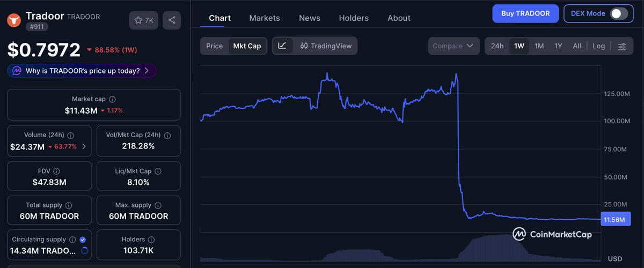The image size is (644, 268).
Task: Click the Buy TRADOOR button
Action: [x=525, y=13]
